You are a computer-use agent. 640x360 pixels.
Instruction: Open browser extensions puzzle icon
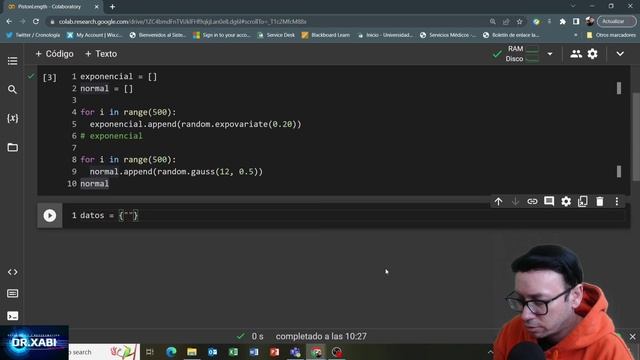[562, 22]
